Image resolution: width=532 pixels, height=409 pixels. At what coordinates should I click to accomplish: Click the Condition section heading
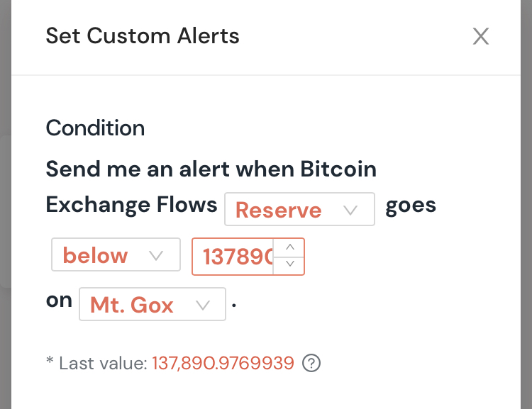[95, 128]
